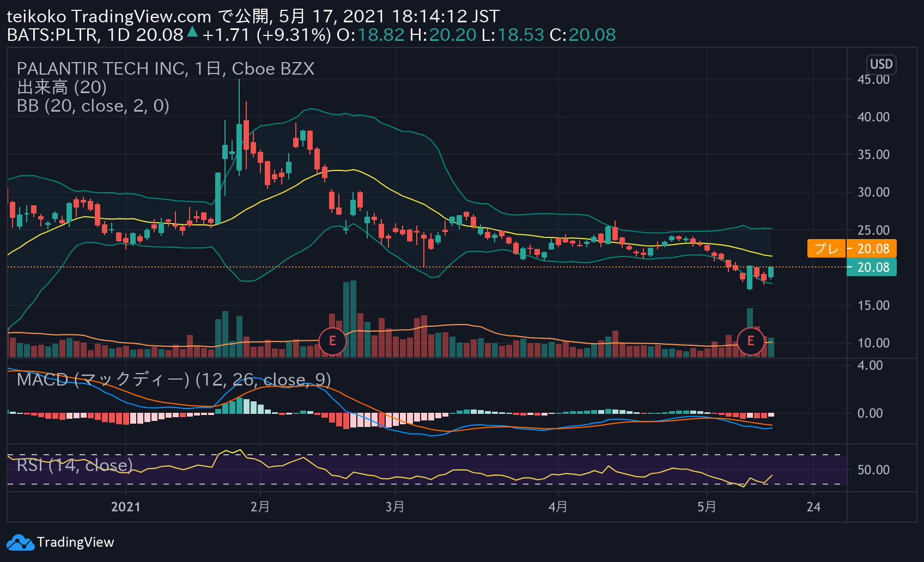
Task: Click the 35.00 price axis label
Action: click(x=873, y=155)
